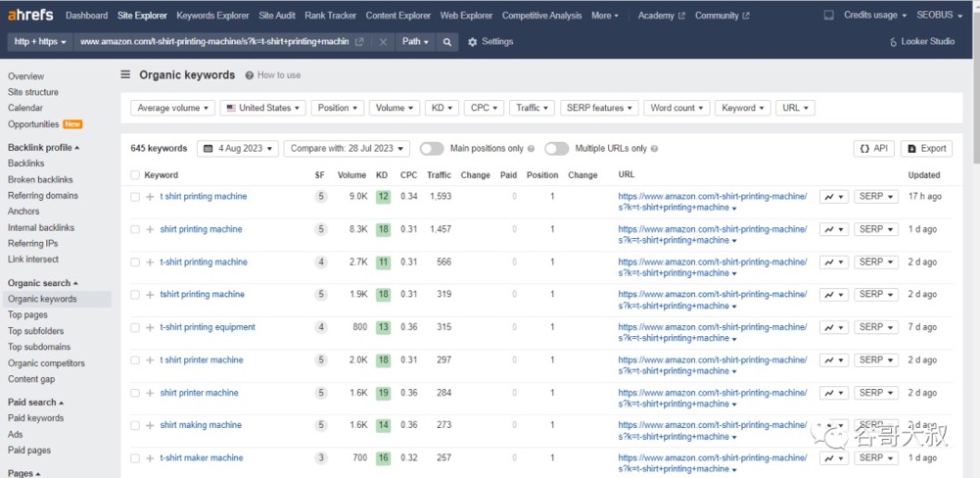980x478 pixels.
Task: Expand the SERP features filter
Action: pos(599,108)
